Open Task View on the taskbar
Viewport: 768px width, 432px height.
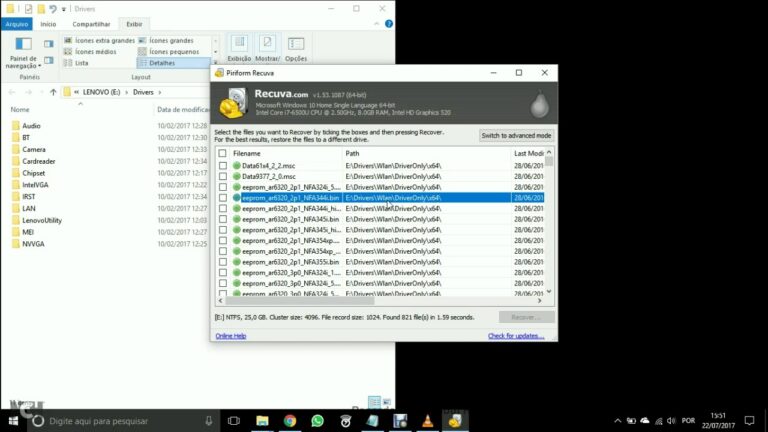[234, 421]
